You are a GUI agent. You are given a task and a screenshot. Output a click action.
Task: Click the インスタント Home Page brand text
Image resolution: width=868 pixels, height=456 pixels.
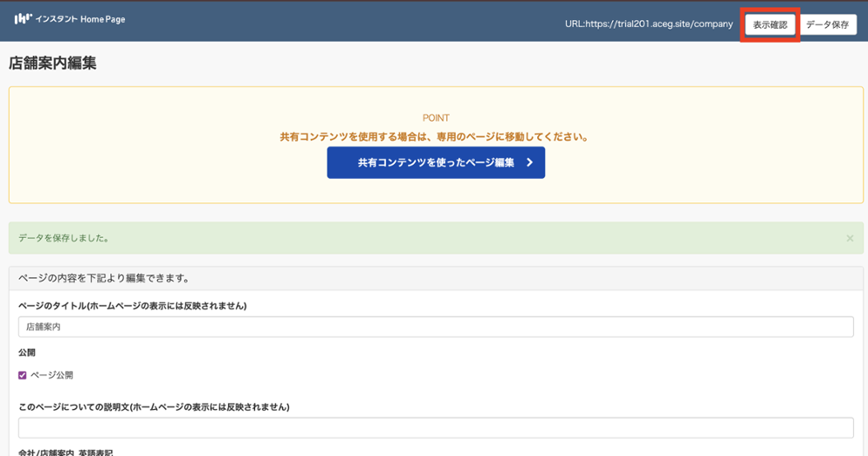pos(80,19)
